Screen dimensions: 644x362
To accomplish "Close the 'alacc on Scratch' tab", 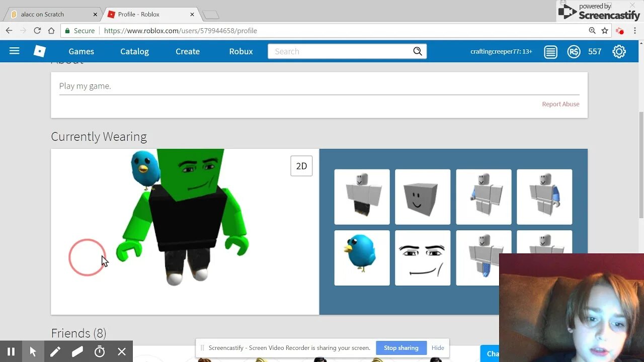I will pos(95,15).
